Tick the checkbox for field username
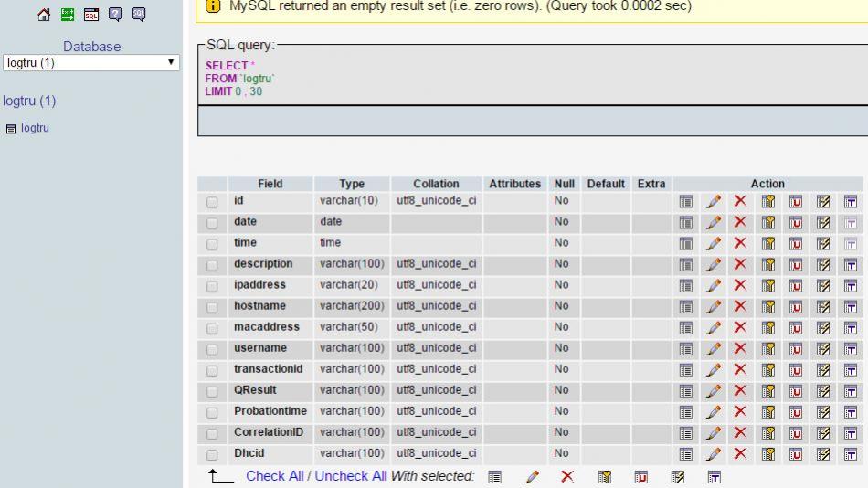 click(x=212, y=349)
